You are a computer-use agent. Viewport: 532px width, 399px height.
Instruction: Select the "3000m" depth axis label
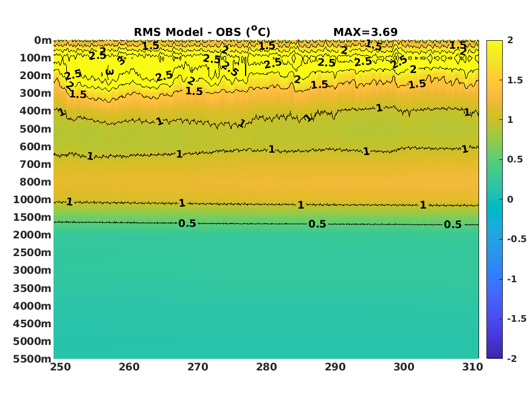coord(32,270)
